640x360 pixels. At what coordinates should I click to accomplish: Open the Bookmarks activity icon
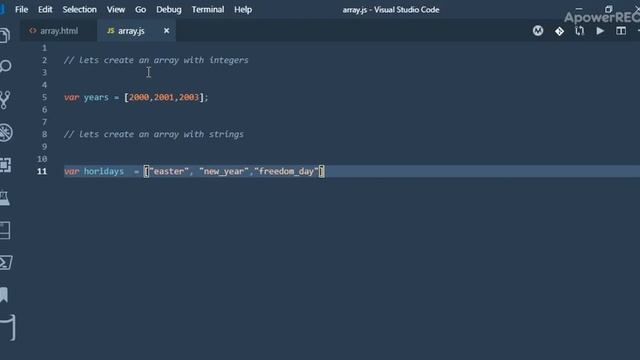click(4, 295)
